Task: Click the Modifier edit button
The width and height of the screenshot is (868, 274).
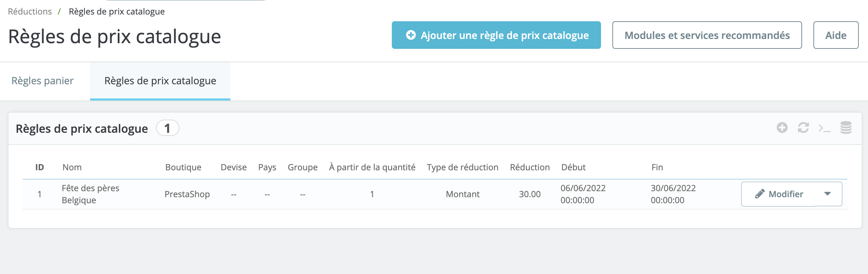Action: [779, 194]
